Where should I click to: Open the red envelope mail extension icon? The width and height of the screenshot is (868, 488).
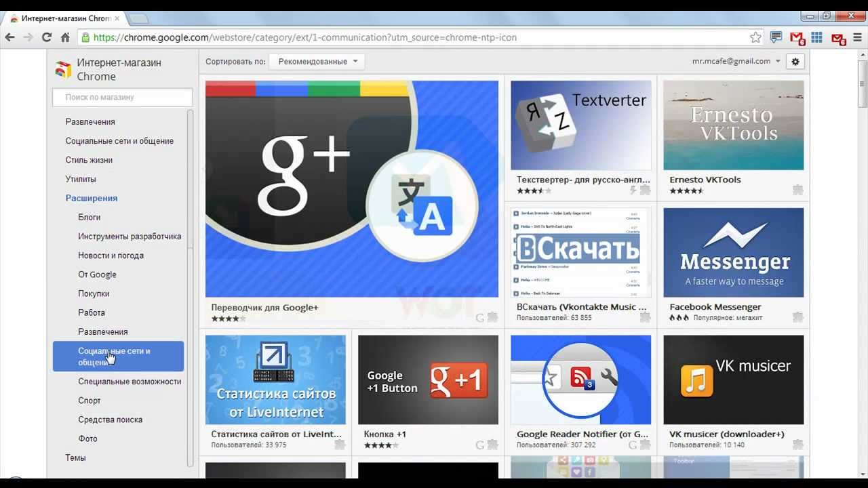838,39
